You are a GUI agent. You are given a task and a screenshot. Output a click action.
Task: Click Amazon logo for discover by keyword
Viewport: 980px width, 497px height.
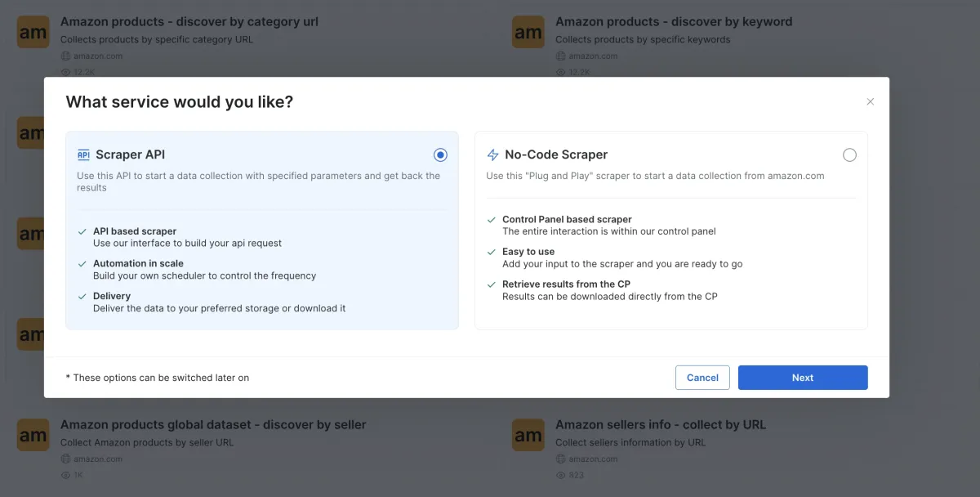[x=528, y=33]
